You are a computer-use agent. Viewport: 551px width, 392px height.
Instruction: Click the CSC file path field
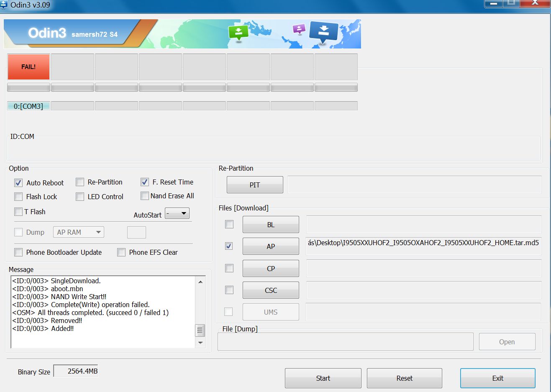pos(424,290)
